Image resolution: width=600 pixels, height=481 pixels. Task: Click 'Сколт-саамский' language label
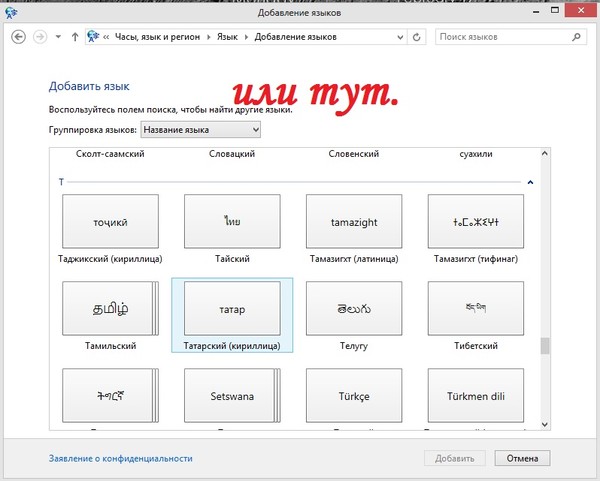[x=110, y=154]
